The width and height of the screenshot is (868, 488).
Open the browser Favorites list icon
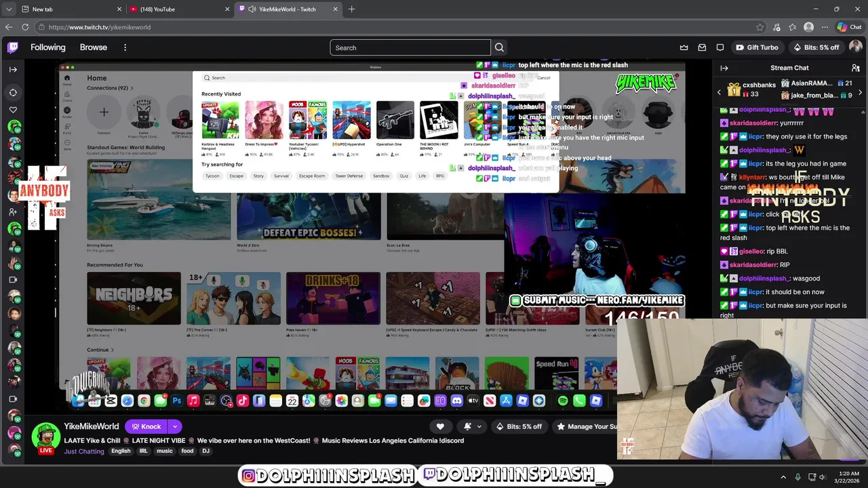pos(793,27)
